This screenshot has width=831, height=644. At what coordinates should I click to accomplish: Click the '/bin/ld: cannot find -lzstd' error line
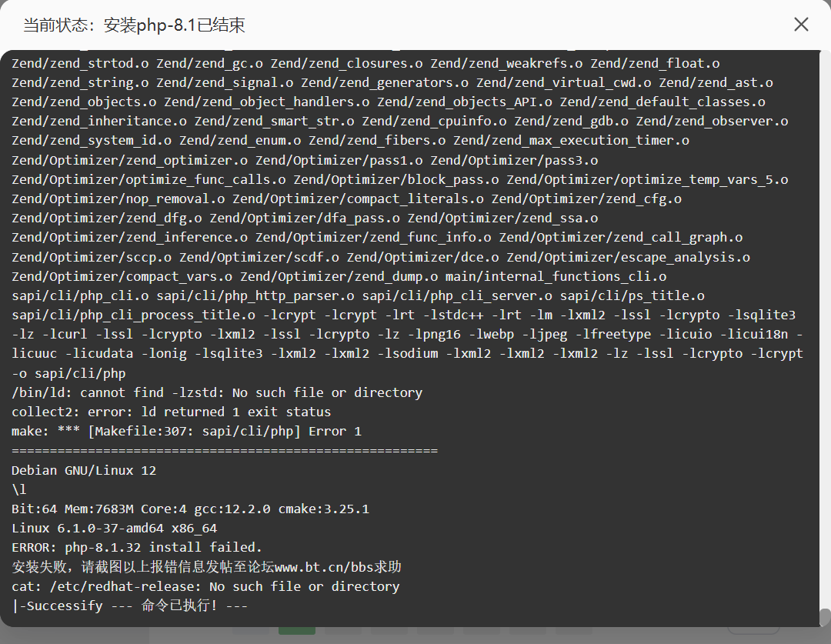click(x=217, y=392)
